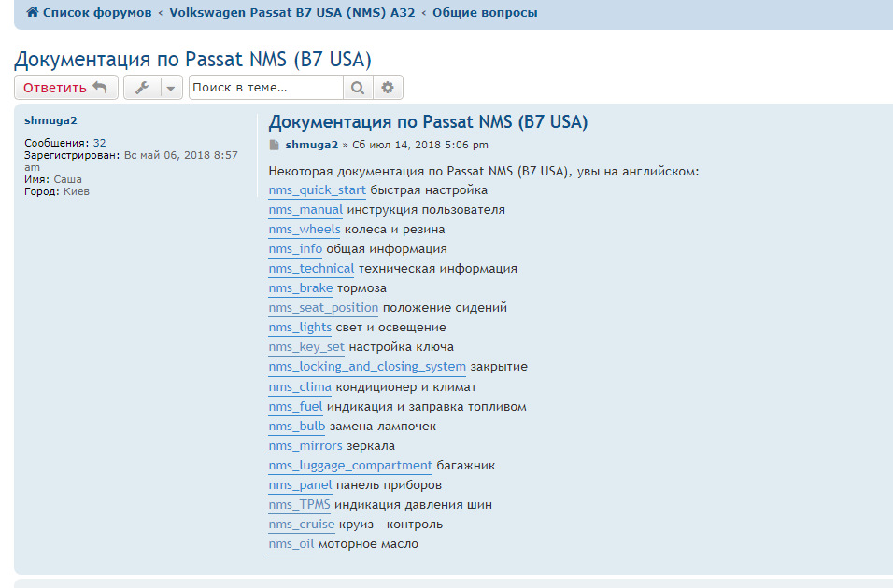Open the nms_locking_and_closing_system link
This screenshot has width=893, height=588.
click(x=367, y=367)
